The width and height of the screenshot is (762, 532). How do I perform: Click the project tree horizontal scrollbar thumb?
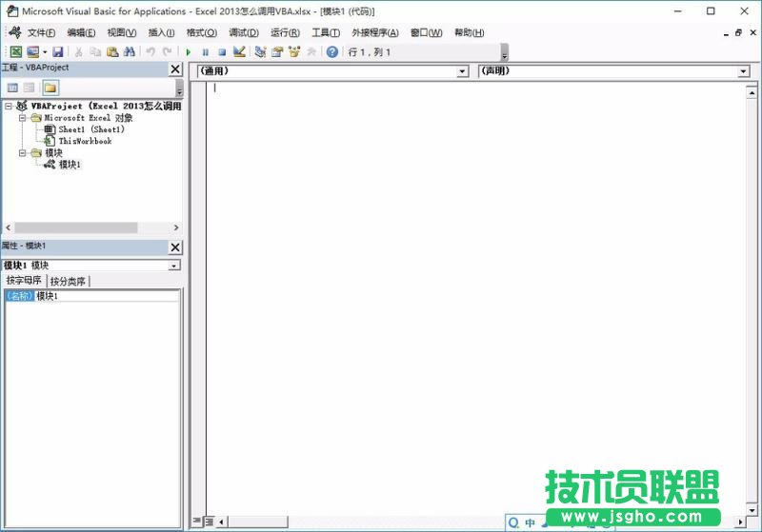click(x=76, y=227)
